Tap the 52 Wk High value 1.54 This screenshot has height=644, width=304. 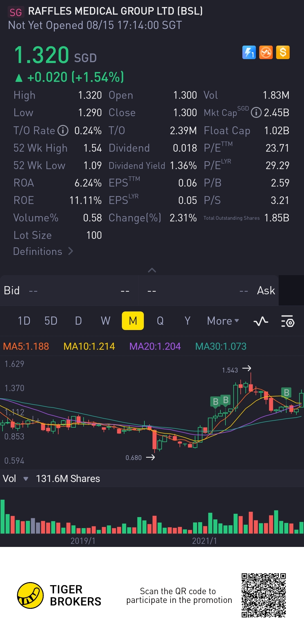(x=93, y=148)
